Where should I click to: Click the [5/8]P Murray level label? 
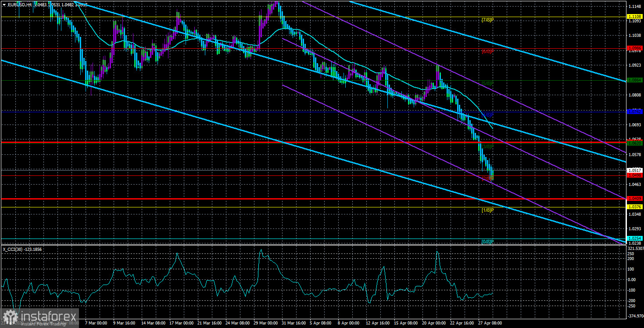click(x=488, y=83)
